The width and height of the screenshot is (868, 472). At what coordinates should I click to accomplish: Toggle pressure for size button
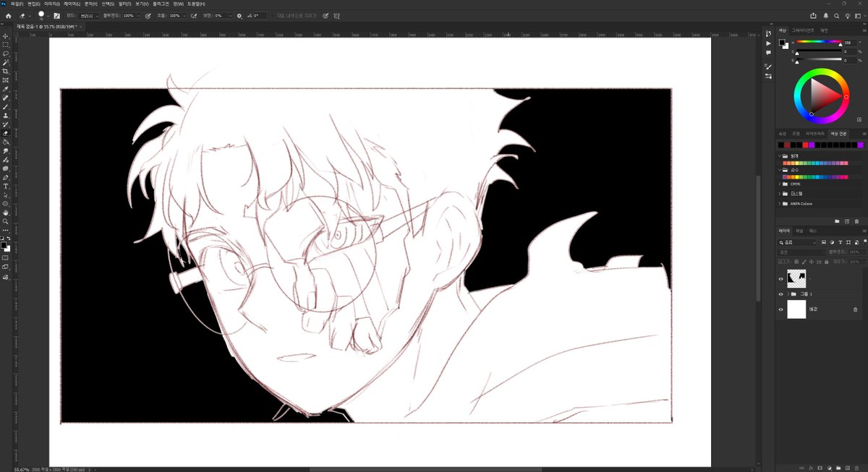325,15
